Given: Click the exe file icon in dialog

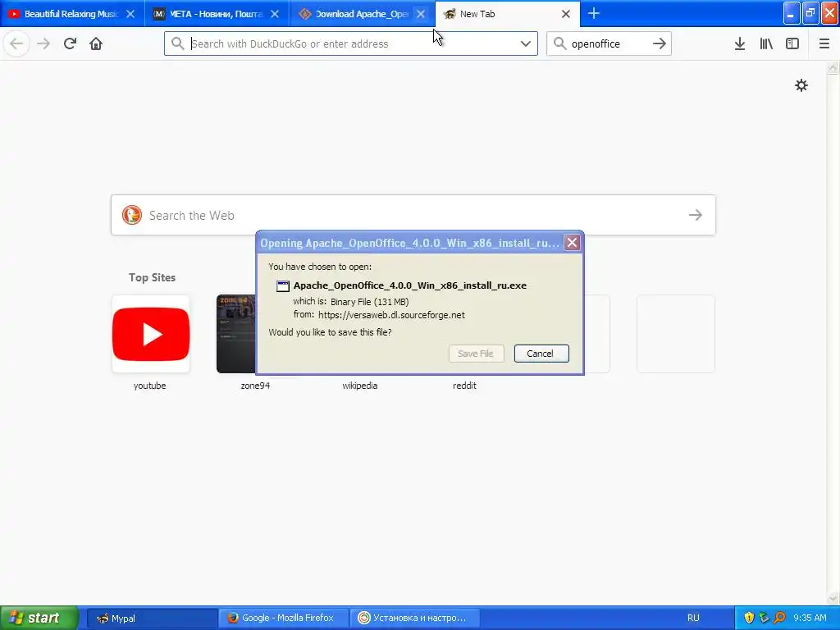Looking at the screenshot, I should [283, 286].
